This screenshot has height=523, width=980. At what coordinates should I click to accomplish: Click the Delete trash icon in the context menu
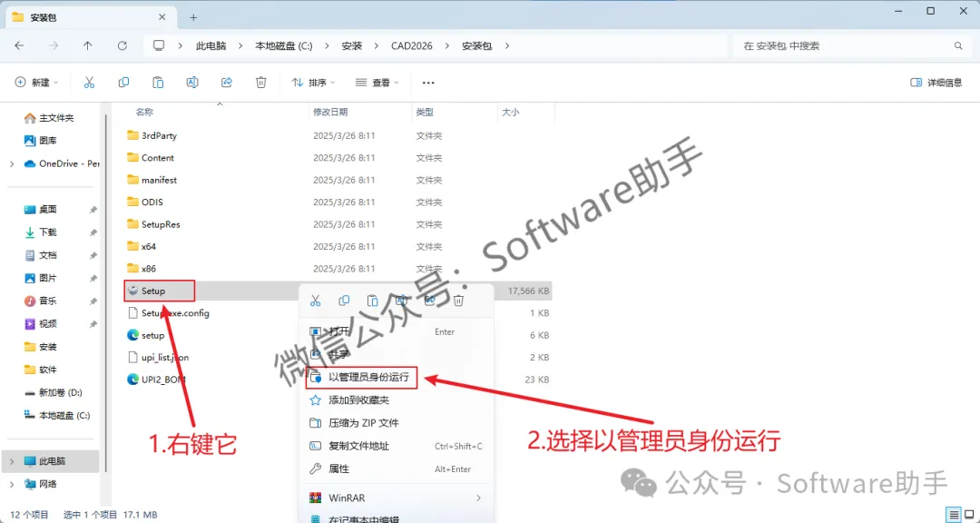(x=458, y=301)
